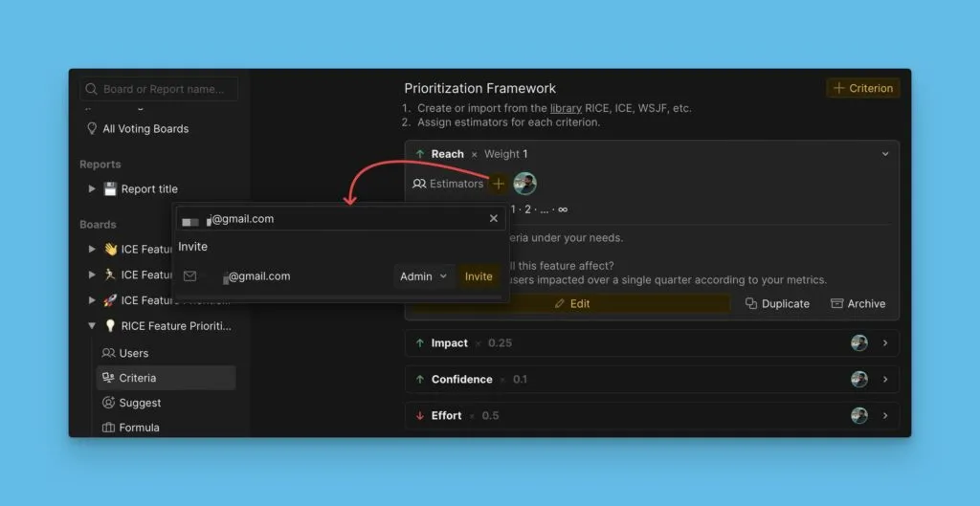This screenshot has height=506, width=980.
Task: Click the plus icon beside Estimators
Action: pos(498,184)
